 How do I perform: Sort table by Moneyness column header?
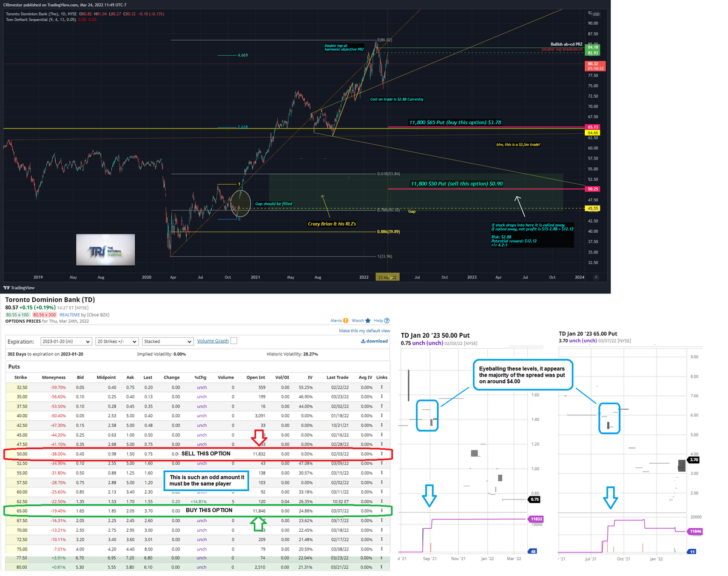pyautogui.click(x=53, y=377)
